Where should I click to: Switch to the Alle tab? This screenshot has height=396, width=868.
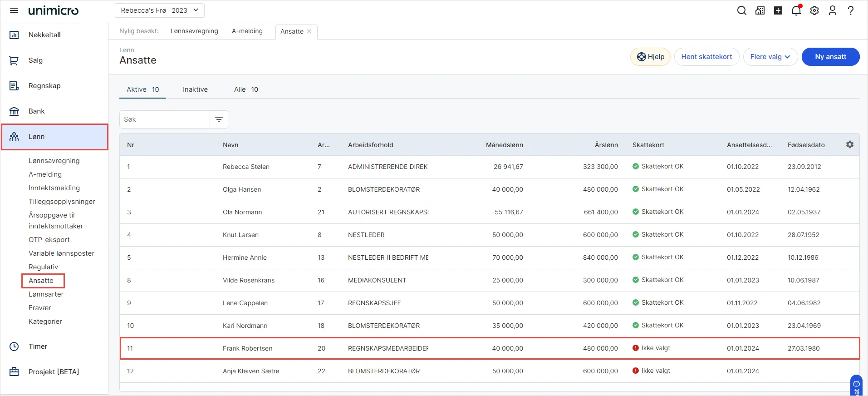pos(245,89)
